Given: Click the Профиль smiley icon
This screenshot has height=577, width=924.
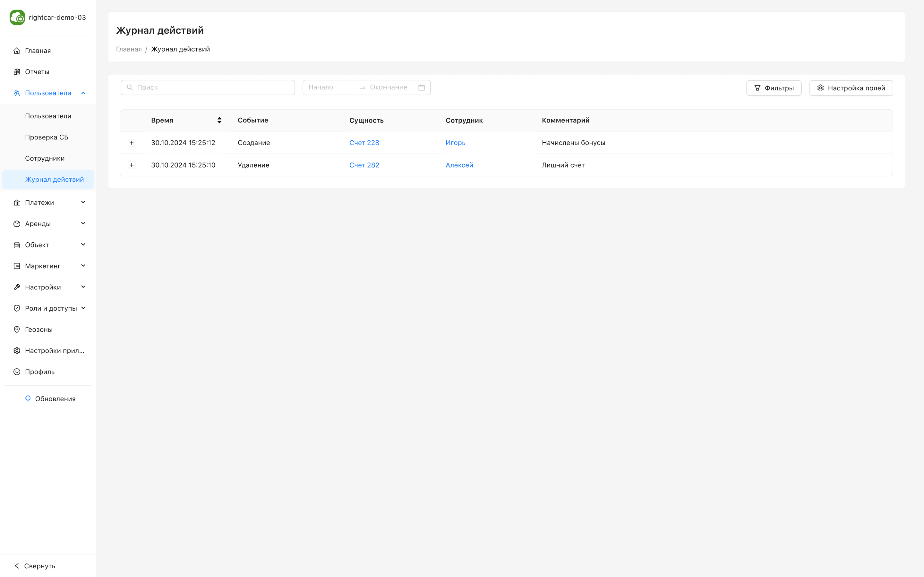Looking at the screenshot, I should click(x=17, y=372).
